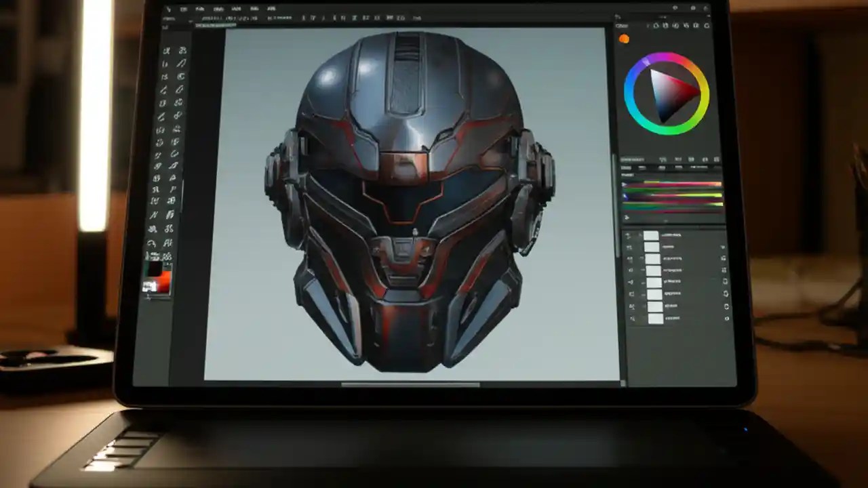Click the first panel icon above the gradients list
The height and width of the screenshot is (488, 868).
(663, 159)
